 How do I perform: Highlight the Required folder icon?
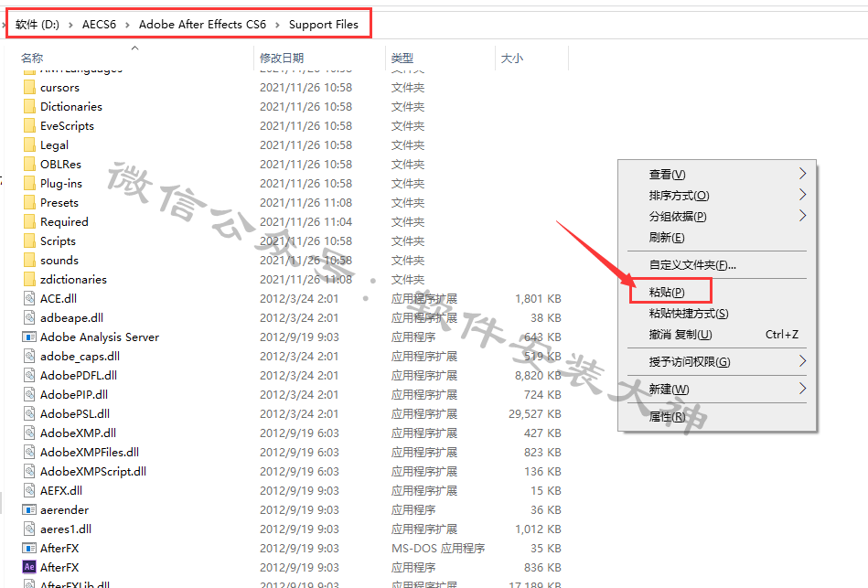(x=29, y=221)
